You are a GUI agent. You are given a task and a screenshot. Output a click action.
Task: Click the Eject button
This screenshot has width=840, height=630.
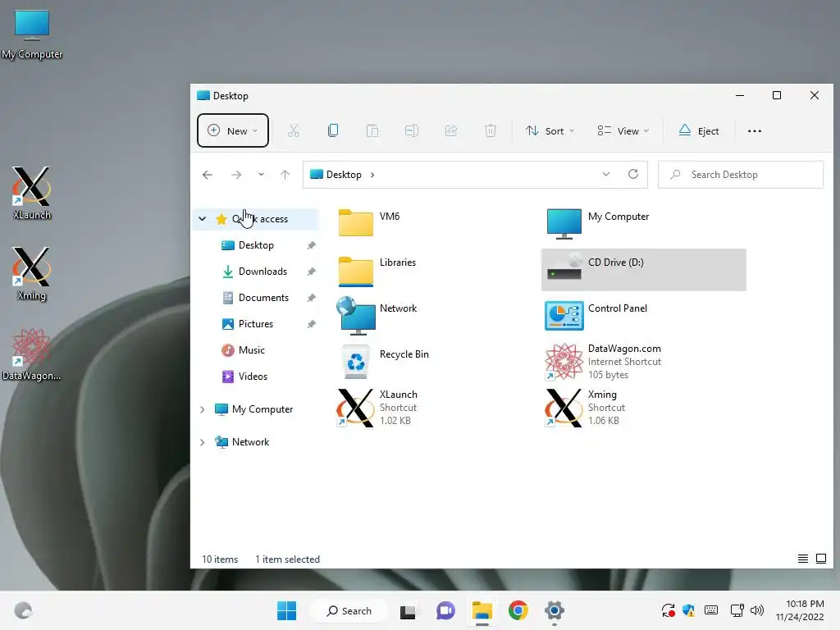point(699,130)
